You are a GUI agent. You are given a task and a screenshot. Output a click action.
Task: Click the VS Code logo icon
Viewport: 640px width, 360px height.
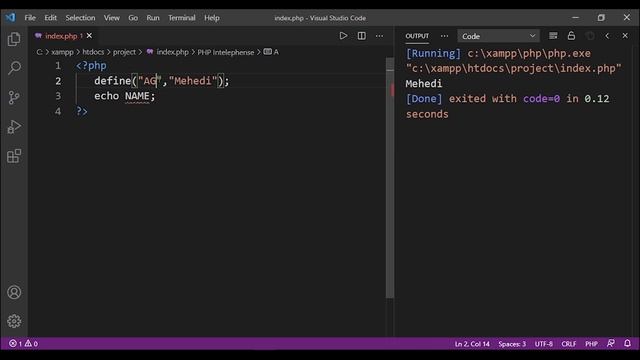11,18
